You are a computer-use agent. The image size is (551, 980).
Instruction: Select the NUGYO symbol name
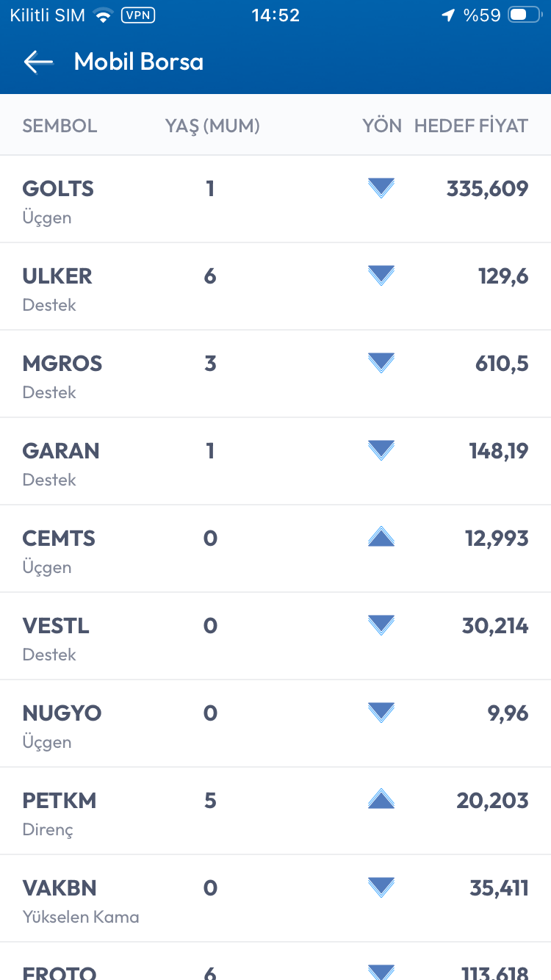(62, 713)
